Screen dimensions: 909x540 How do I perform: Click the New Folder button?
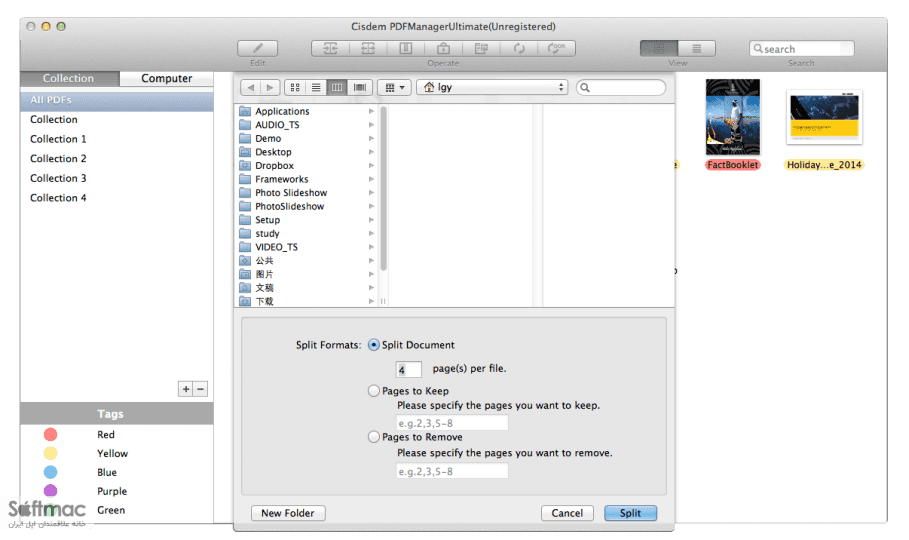(x=288, y=513)
